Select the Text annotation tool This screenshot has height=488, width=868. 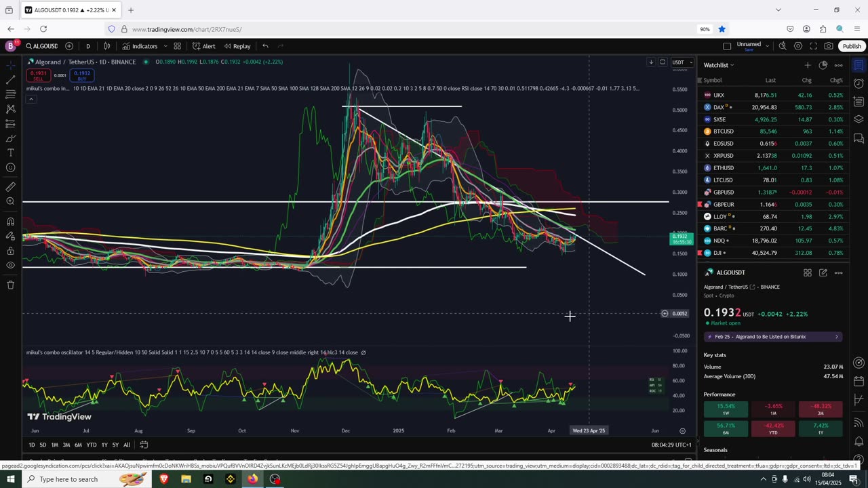click(x=10, y=153)
